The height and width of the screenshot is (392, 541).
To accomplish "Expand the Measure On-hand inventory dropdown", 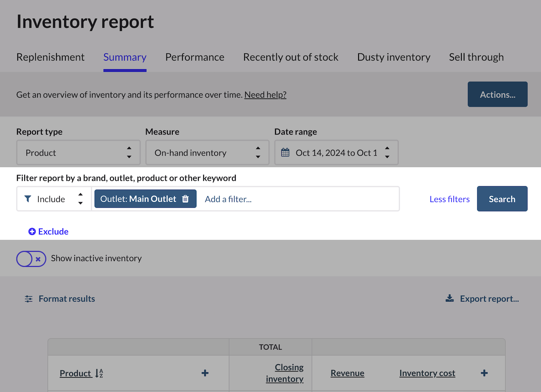I will (x=207, y=153).
